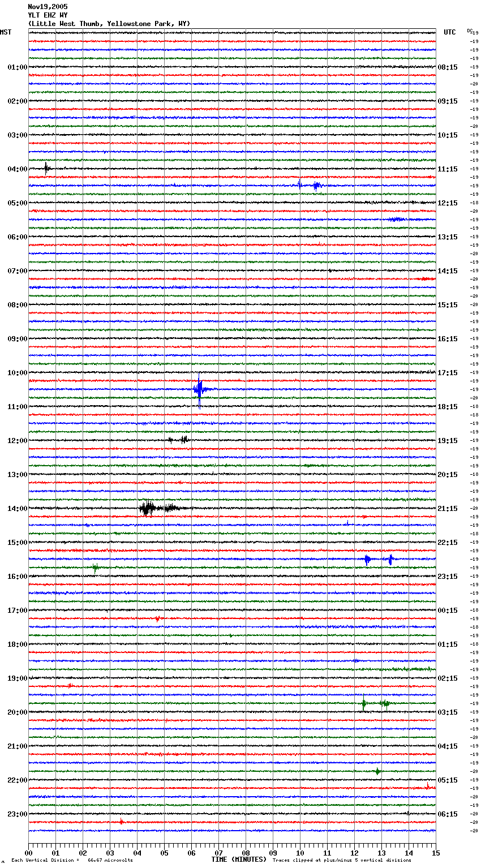The image size is (481, 868).
Task: Click the black event on the 12:00 trace
Action: pos(178,440)
